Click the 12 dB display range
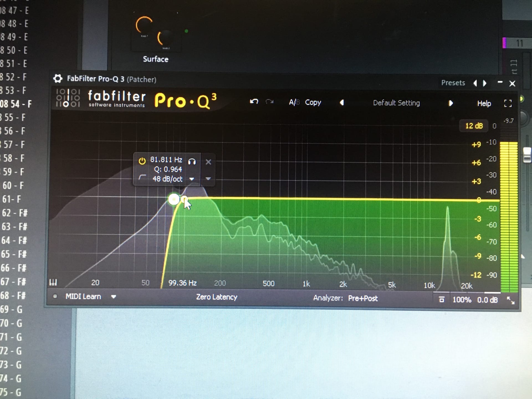The image size is (532, 399). point(474,126)
